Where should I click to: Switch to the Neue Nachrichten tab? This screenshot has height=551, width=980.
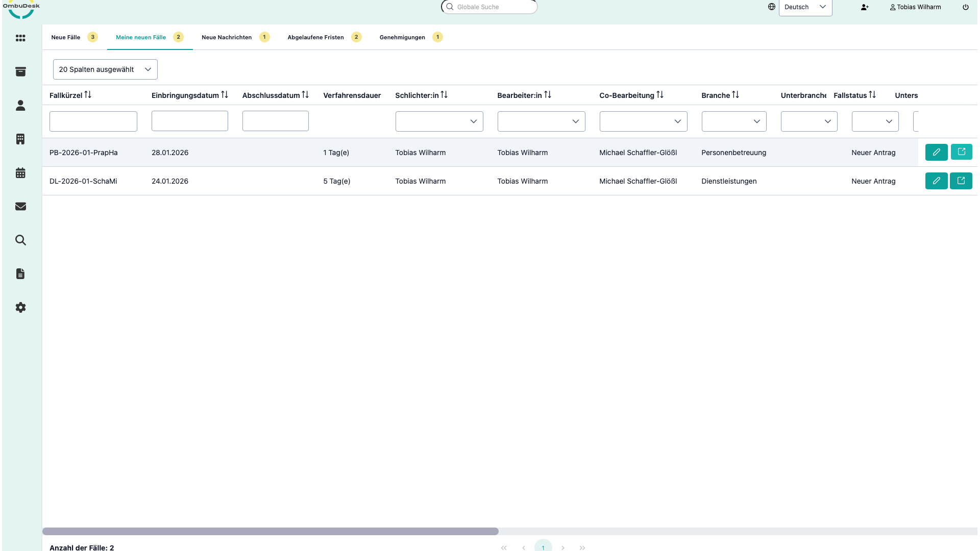(x=227, y=37)
